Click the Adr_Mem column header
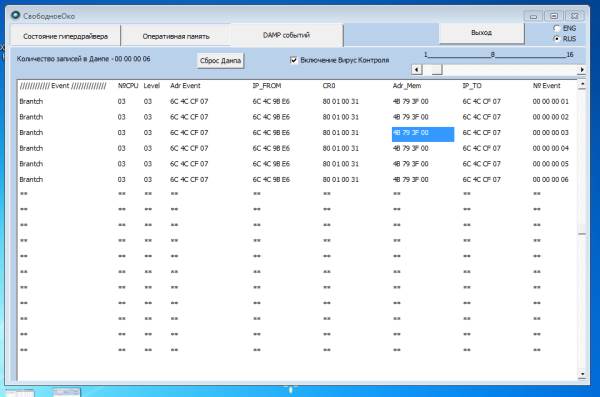The width and height of the screenshot is (600, 397). (407, 86)
